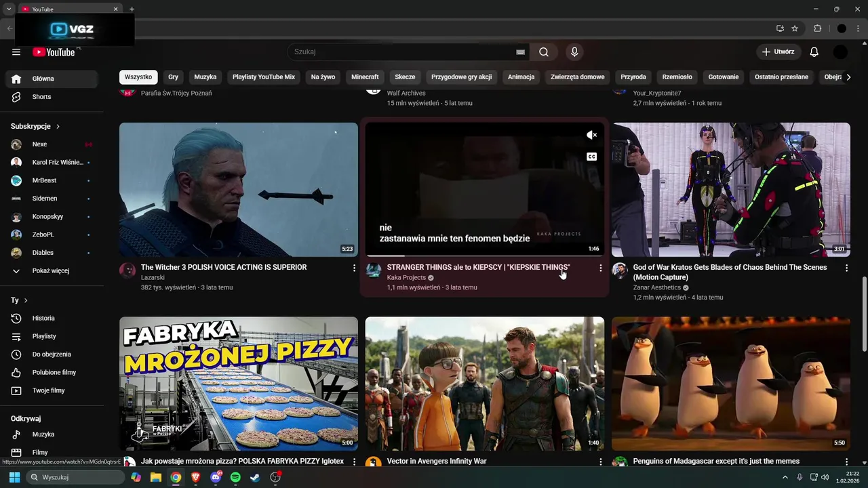Click the preview video progress bar
The width and height of the screenshot is (868, 488).
(484, 256)
